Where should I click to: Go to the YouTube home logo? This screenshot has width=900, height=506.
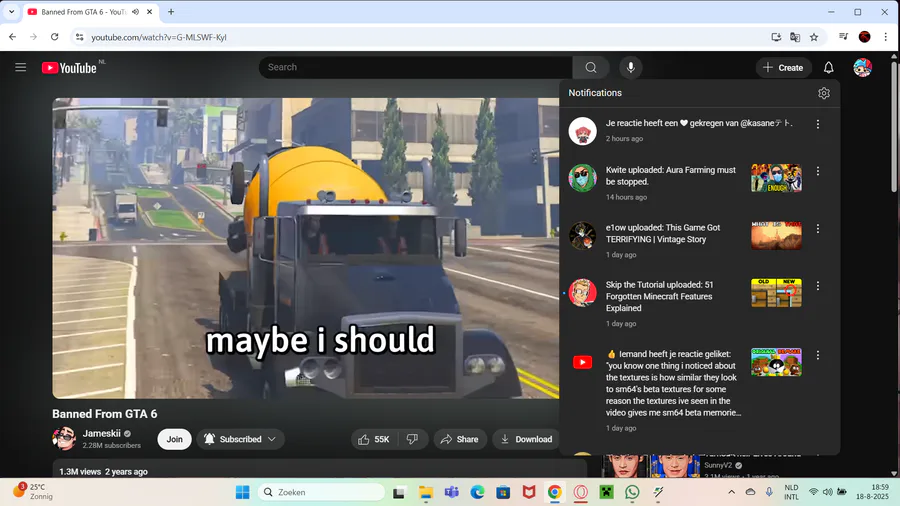point(69,68)
